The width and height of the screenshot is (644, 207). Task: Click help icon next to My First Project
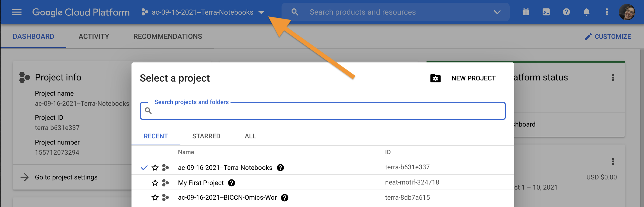tap(231, 183)
